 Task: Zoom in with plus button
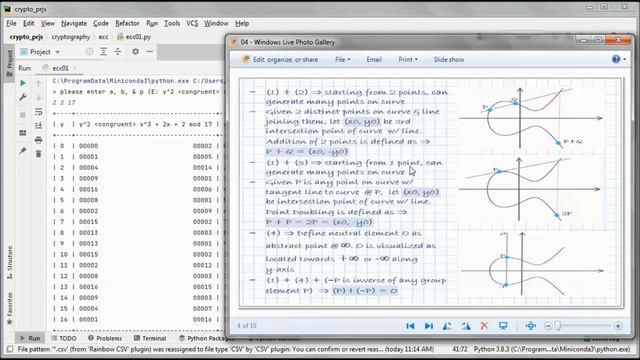(x=618, y=326)
